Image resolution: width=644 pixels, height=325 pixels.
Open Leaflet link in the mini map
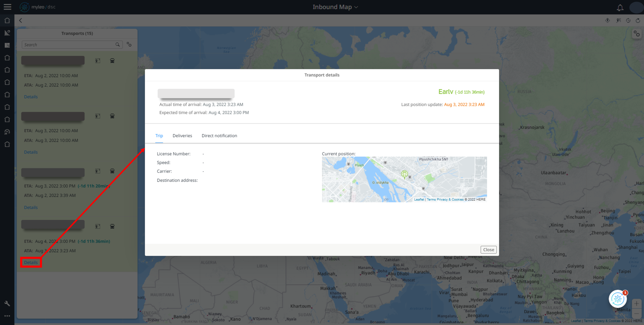tap(419, 199)
